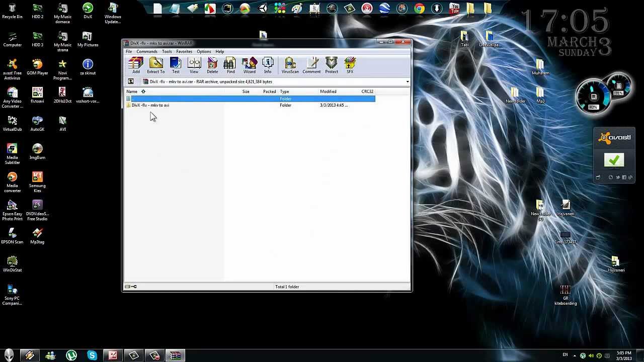Click the Delete toolbar icon

pyautogui.click(x=212, y=65)
